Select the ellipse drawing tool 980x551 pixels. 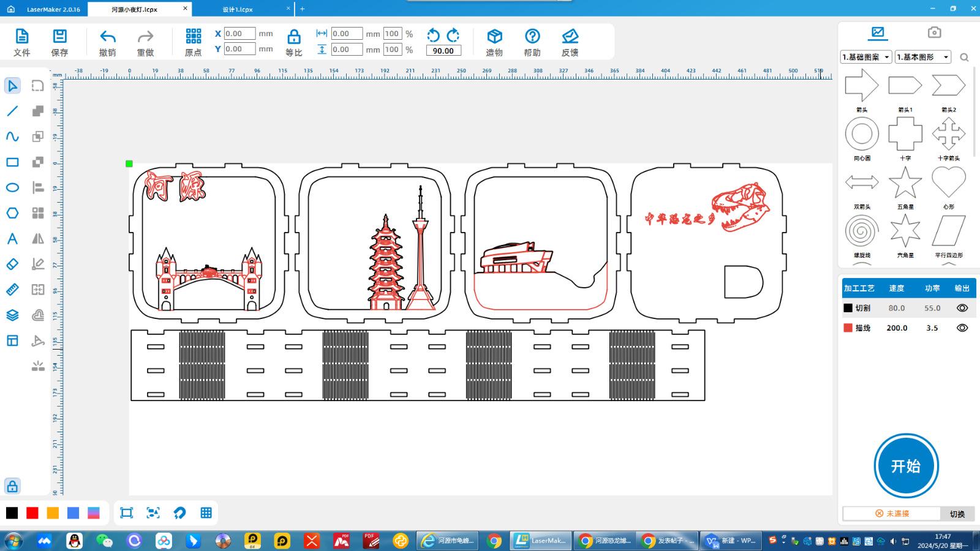tap(12, 187)
